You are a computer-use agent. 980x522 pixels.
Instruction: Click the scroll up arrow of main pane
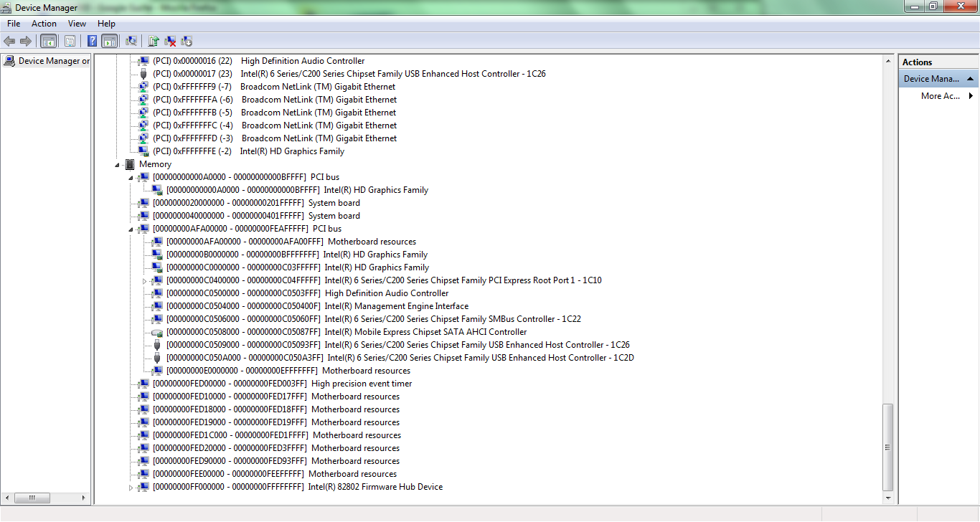pyautogui.click(x=888, y=61)
